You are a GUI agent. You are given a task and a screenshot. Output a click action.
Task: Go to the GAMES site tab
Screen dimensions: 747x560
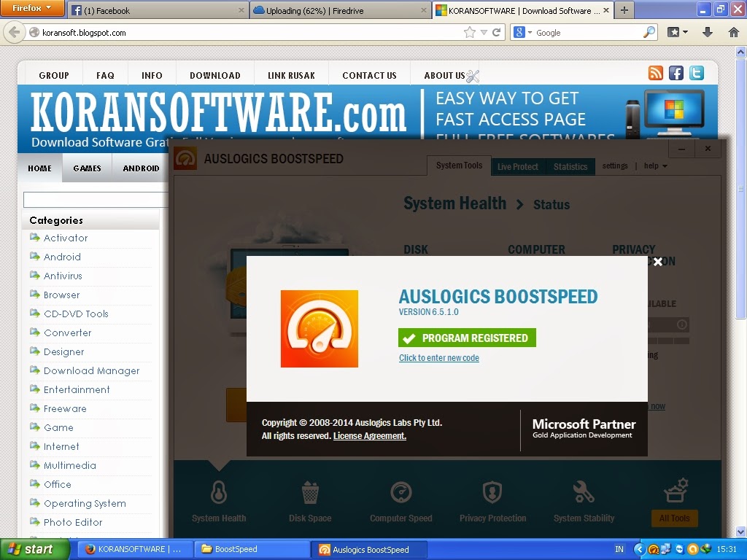coord(88,168)
